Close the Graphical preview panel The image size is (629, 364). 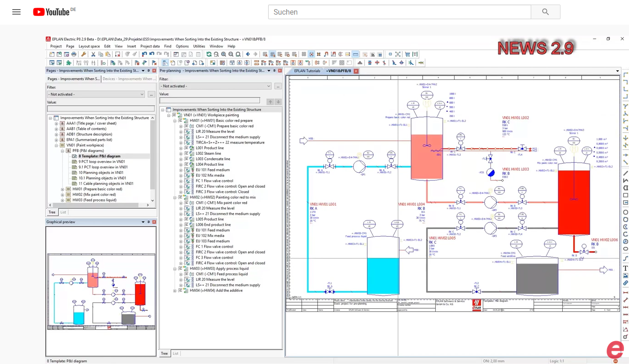pos(154,222)
